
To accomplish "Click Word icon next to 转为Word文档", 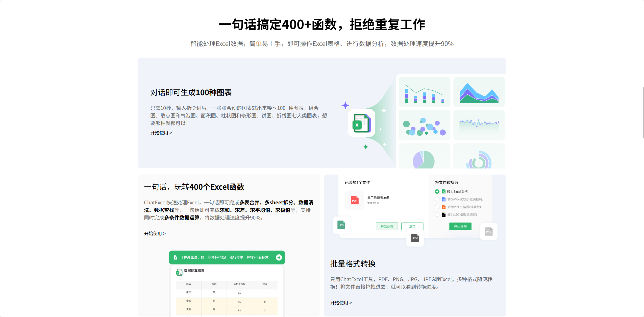I will 444,199.
